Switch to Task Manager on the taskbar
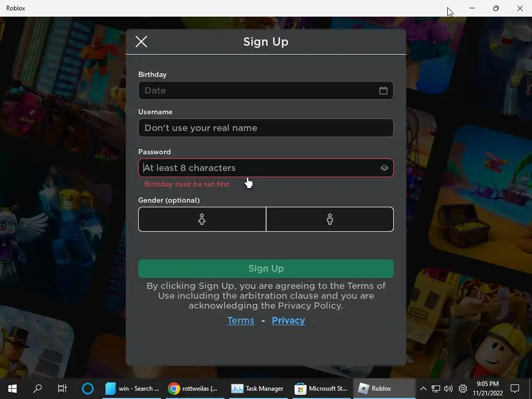 tap(258, 389)
